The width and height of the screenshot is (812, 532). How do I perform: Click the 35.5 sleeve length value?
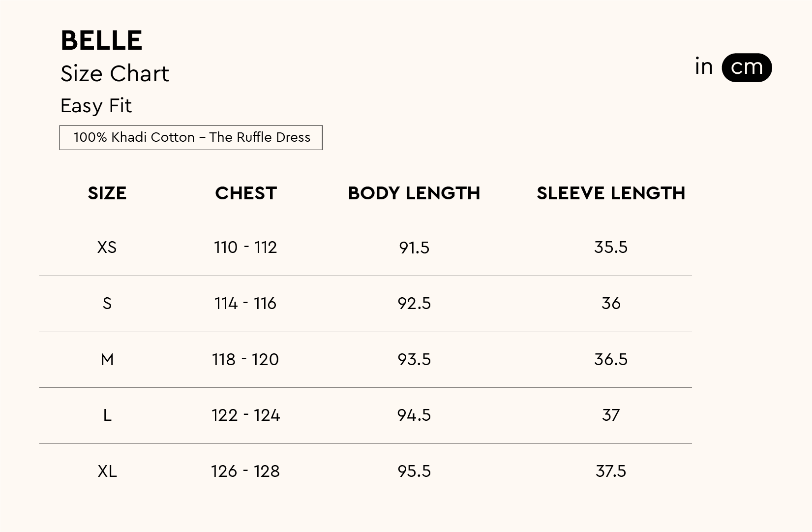tap(611, 247)
